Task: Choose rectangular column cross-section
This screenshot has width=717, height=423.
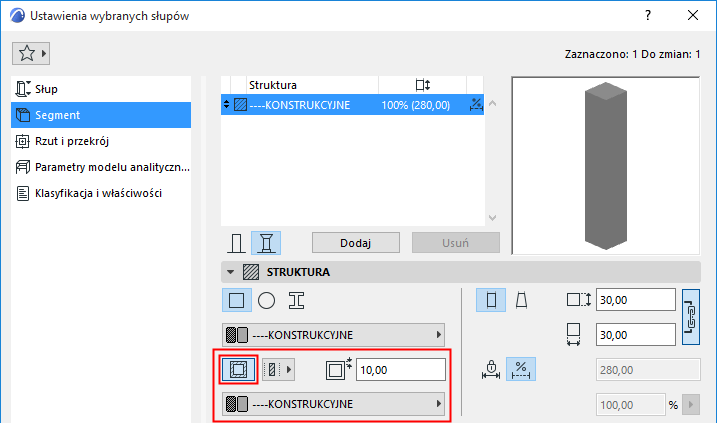Action: (x=237, y=300)
